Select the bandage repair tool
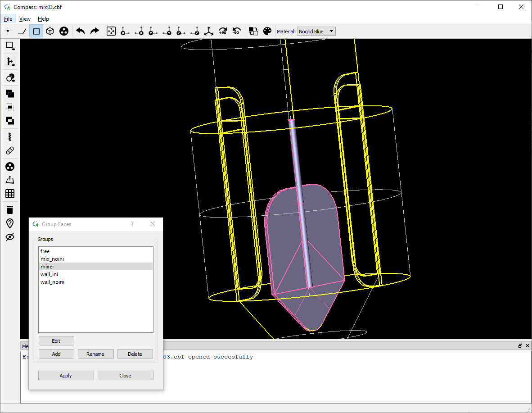532x413 pixels. pos(10,150)
